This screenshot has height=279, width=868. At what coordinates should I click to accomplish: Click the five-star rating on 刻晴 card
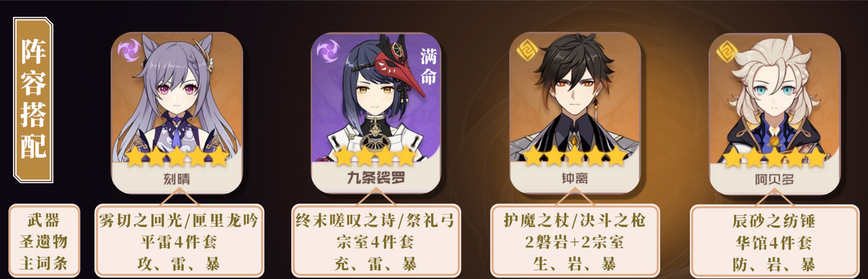tap(177, 156)
